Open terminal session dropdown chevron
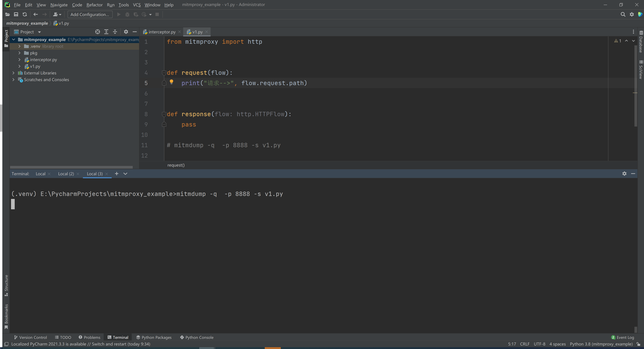The width and height of the screenshot is (644, 349). click(x=125, y=174)
